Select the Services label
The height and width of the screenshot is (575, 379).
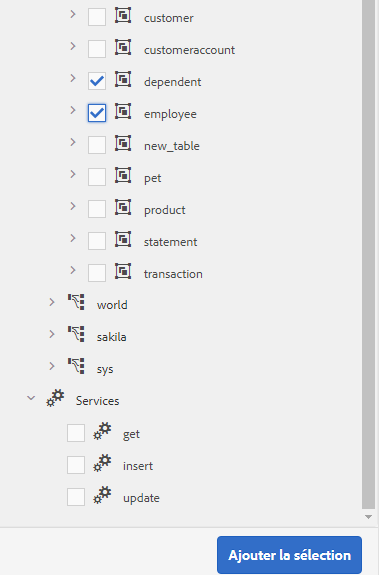(x=97, y=401)
